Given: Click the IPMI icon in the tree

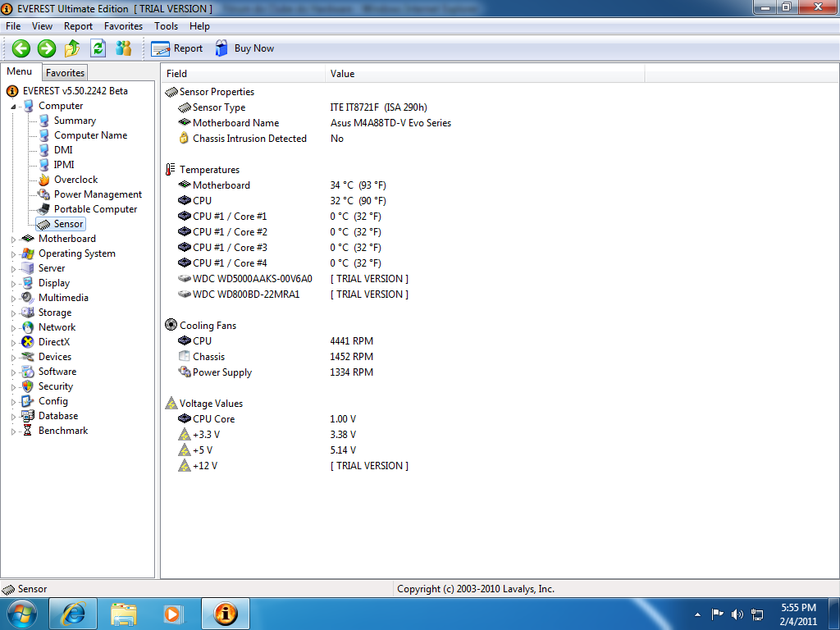Looking at the screenshot, I should click(44, 165).
